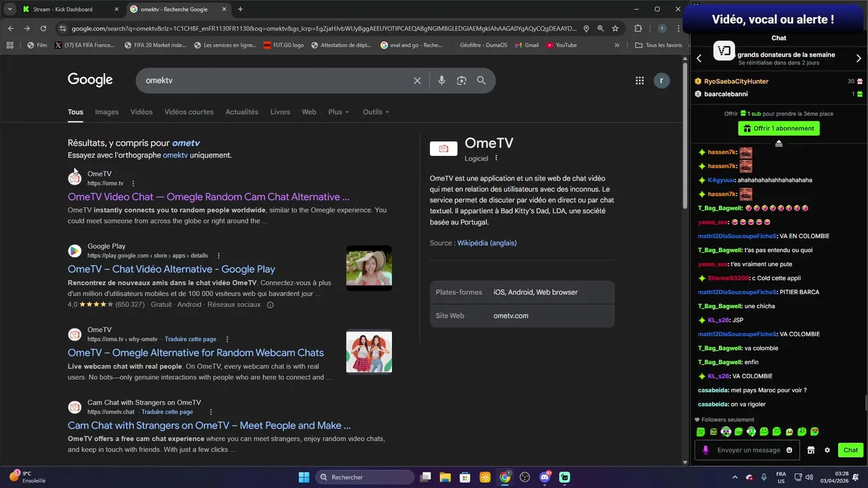The width and height of the screenshot is (868, 488).
Task: Search only for the omektv spelling
Action: (x=175, y=155)
